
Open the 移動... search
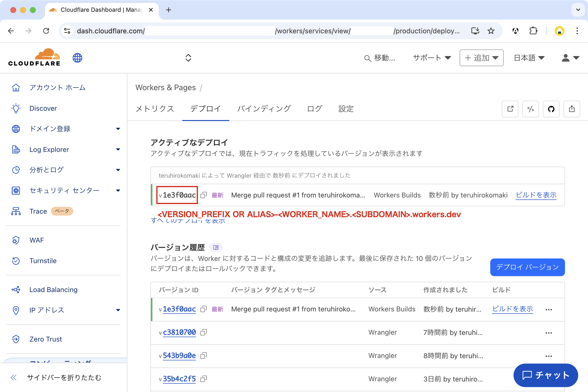tap(380, 58)
